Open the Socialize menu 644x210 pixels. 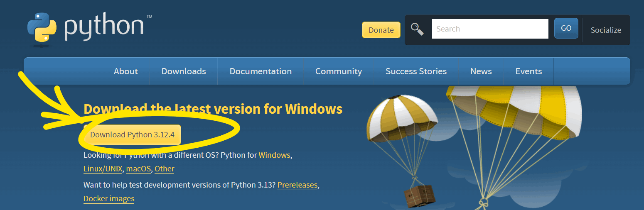[x=606, y=30]
